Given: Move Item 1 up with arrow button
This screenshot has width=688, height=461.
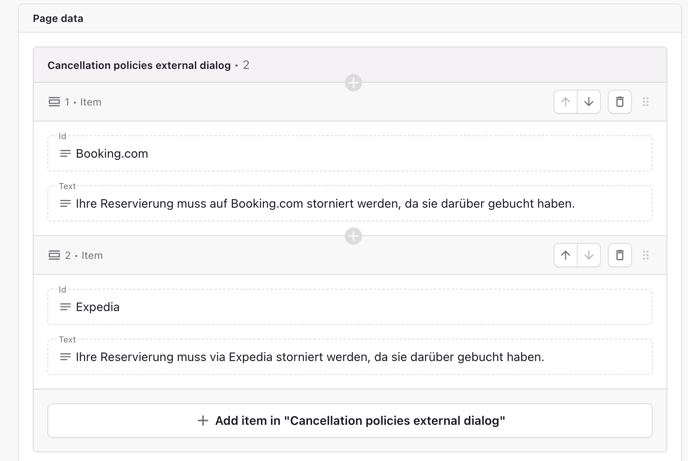Looking at the screenshot, I should click(x=566, y=102).
